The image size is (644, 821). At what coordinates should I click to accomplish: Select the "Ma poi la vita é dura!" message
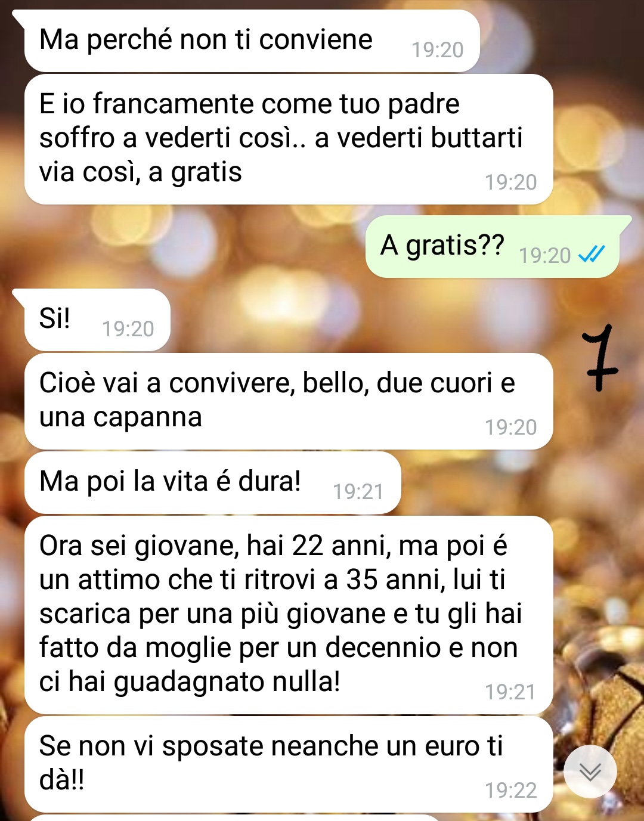point(212,483)
